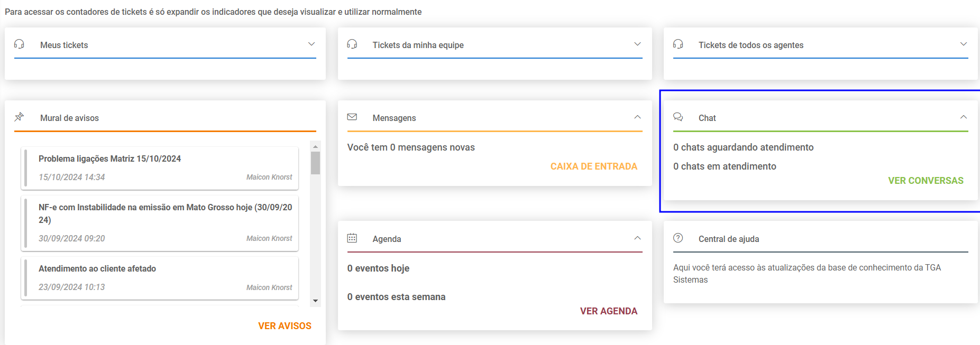Click the envelope icon in Mensagens panel
This screenshot has width=980, height=345.
click(352, 117)
